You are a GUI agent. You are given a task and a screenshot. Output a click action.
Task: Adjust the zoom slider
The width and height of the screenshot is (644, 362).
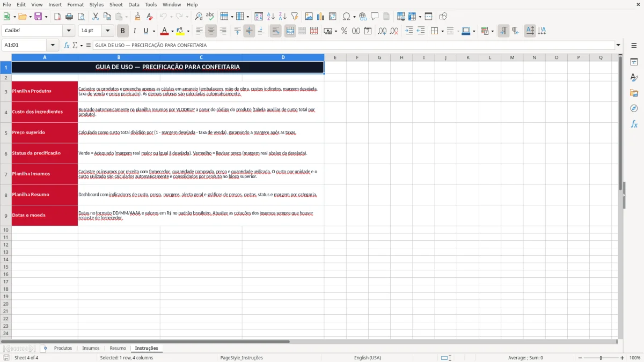pyautogui.click(x=601, y=358)
